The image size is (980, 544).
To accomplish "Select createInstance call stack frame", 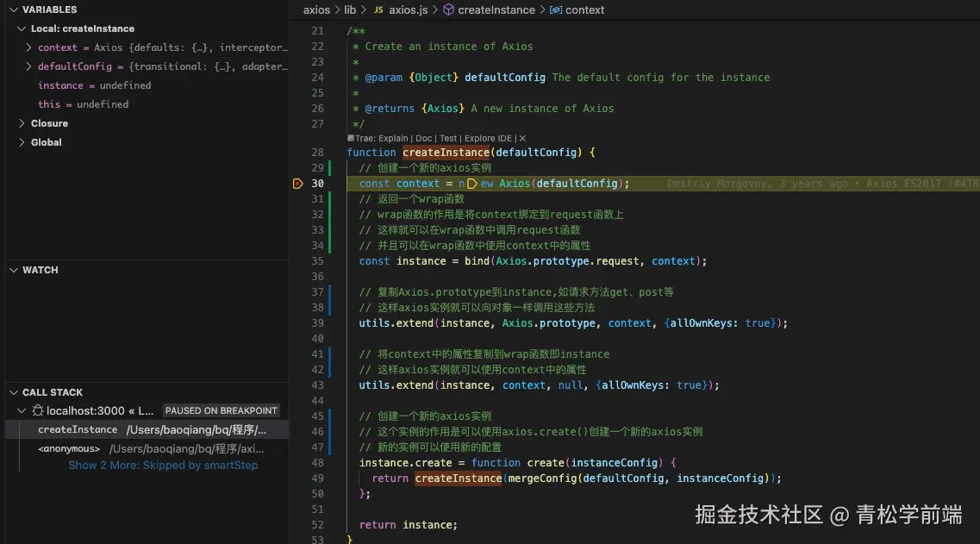I will coord(147,429).
